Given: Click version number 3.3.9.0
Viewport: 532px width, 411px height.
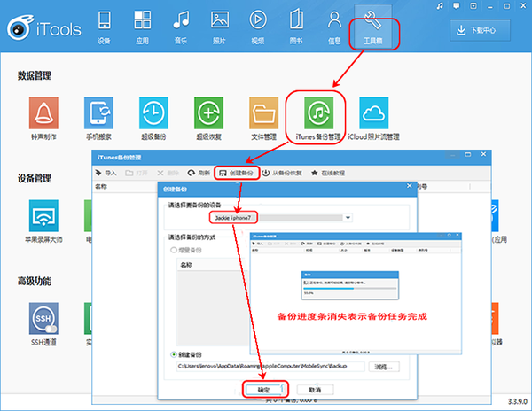Looking at the screenshot, I should 518,401.
